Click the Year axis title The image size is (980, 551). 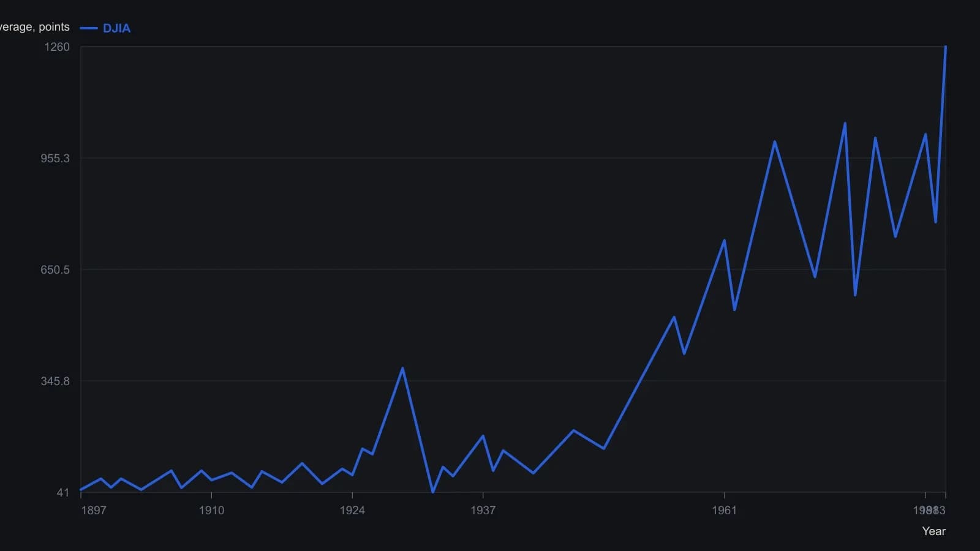pyautogui.click(x=934, y=531)
